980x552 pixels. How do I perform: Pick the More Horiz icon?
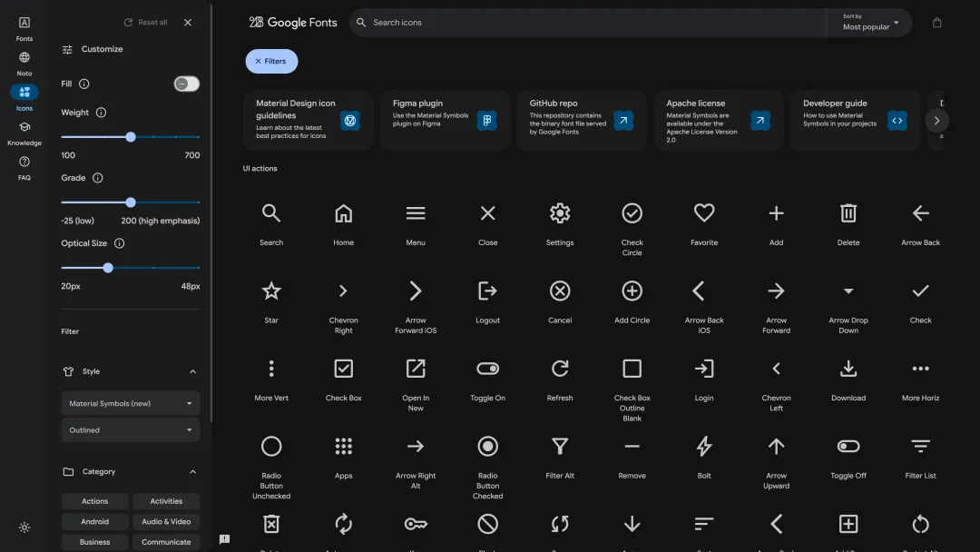pos(921,369)
